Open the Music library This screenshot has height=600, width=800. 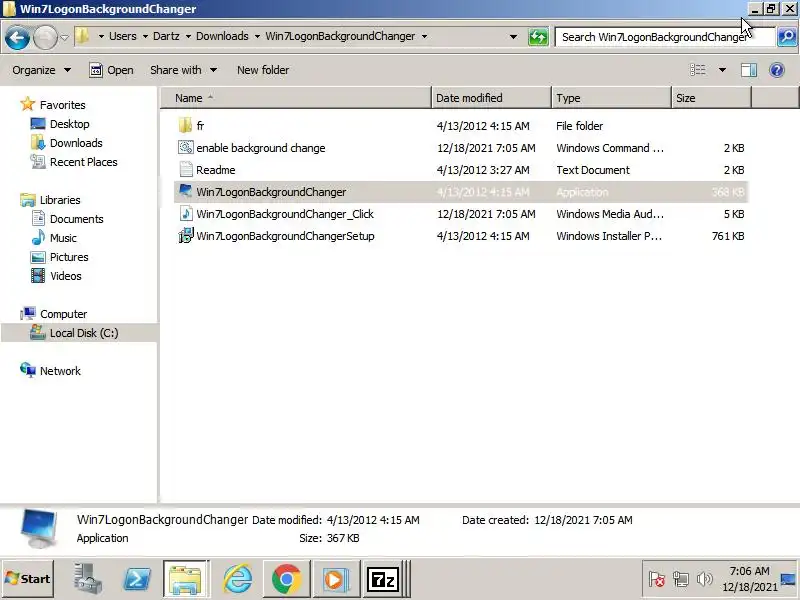tap(54, 238)
